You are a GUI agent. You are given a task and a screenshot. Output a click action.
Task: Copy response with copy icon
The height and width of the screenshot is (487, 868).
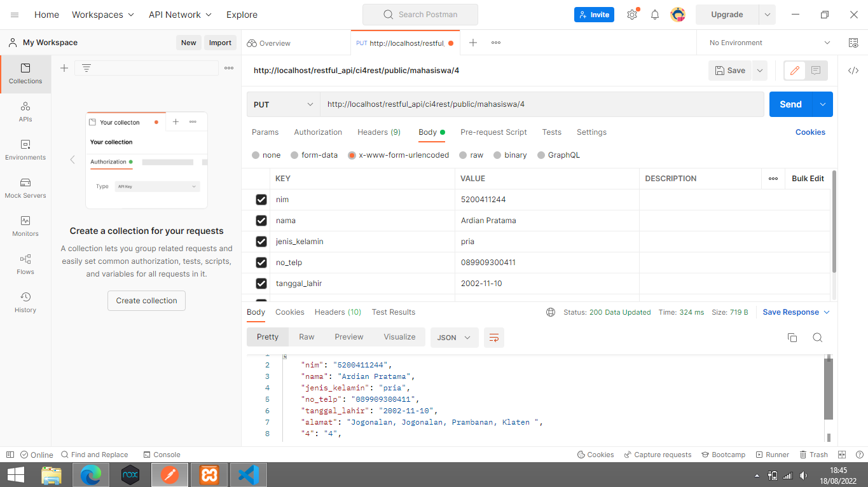click(x=792, y=338)
